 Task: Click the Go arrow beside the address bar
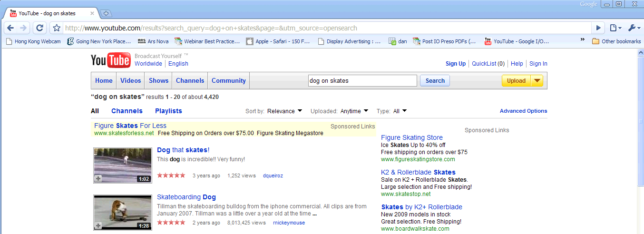coord(598,28)
